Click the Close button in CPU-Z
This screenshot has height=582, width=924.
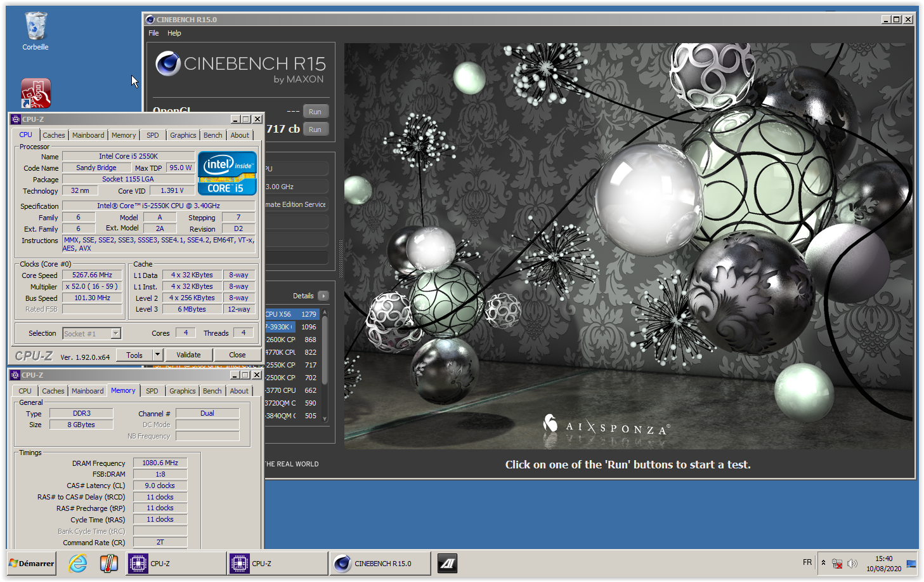(237, 355)
